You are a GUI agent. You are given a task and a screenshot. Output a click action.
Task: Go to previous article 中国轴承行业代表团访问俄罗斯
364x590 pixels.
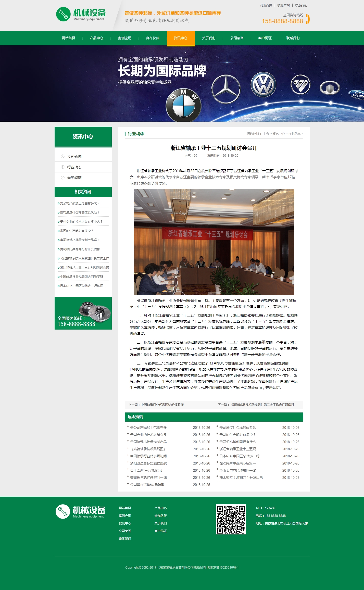pos(162,405)
